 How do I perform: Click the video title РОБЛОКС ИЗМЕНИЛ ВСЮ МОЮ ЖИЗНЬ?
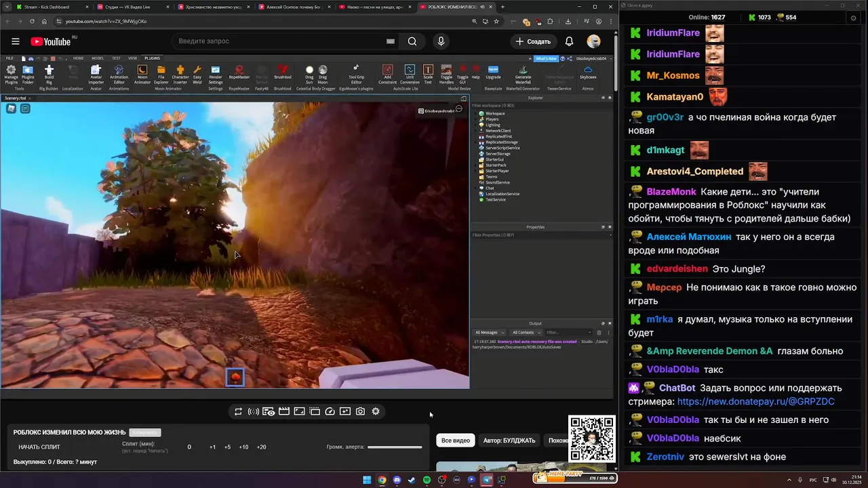click(69, 432)
